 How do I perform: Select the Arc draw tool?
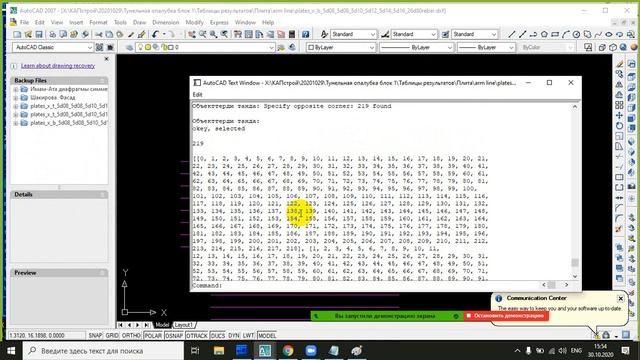[565, 35]
